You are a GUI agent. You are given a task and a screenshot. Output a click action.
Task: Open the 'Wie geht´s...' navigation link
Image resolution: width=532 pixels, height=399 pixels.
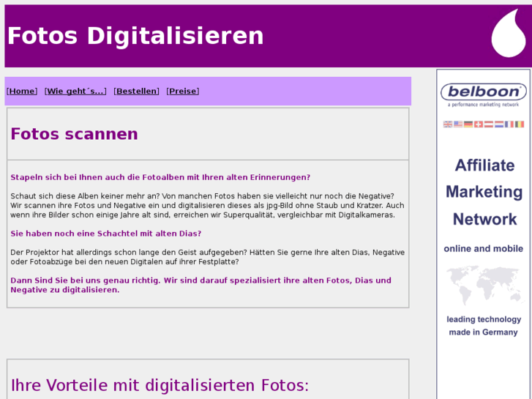pyautogui.click(x=75, y=91)
